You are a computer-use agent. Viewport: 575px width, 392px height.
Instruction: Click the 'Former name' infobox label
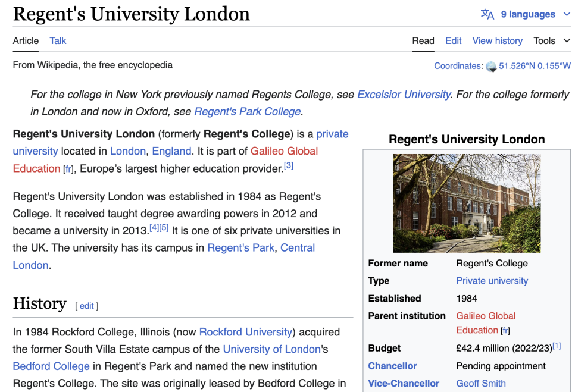[x=398, y=264]
